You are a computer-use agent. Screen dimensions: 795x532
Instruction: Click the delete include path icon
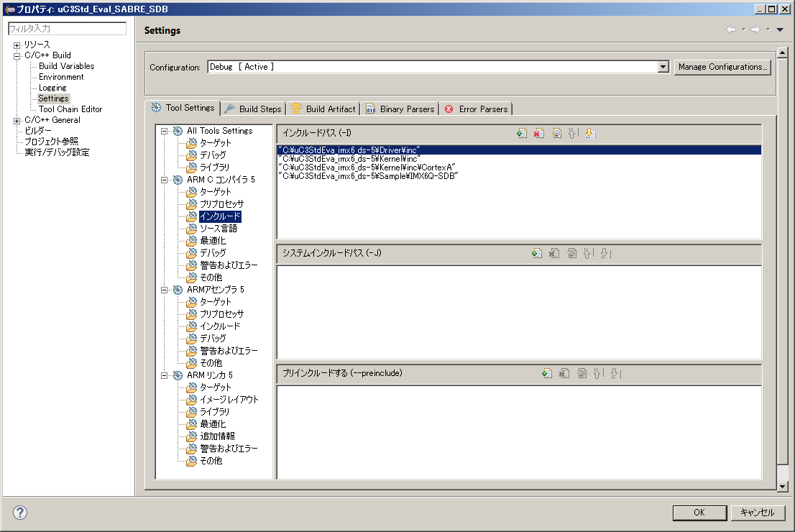(538, 133)
